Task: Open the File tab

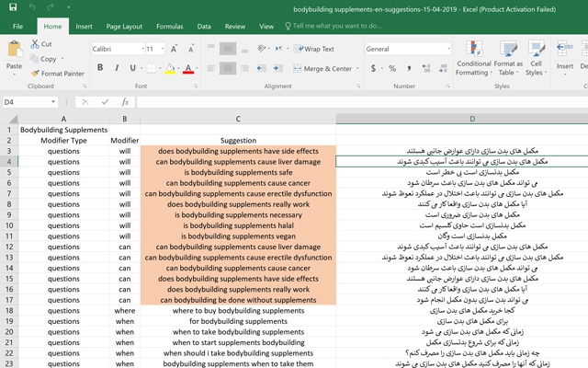Action: pos(17,27)
